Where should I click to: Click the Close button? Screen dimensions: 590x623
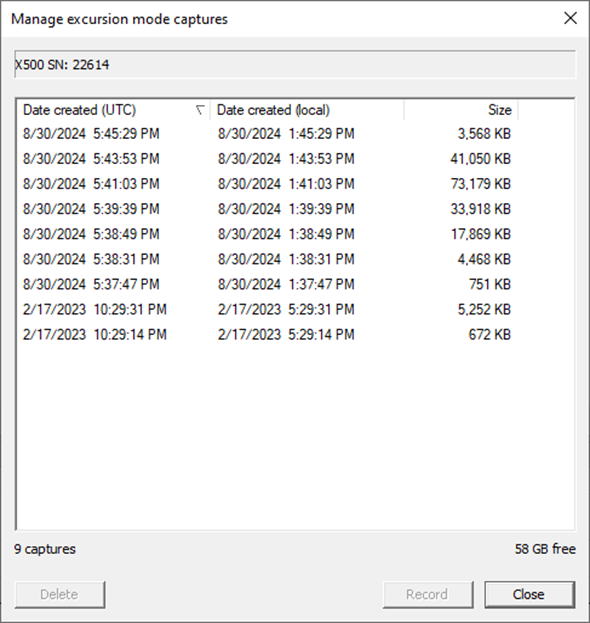529,594
